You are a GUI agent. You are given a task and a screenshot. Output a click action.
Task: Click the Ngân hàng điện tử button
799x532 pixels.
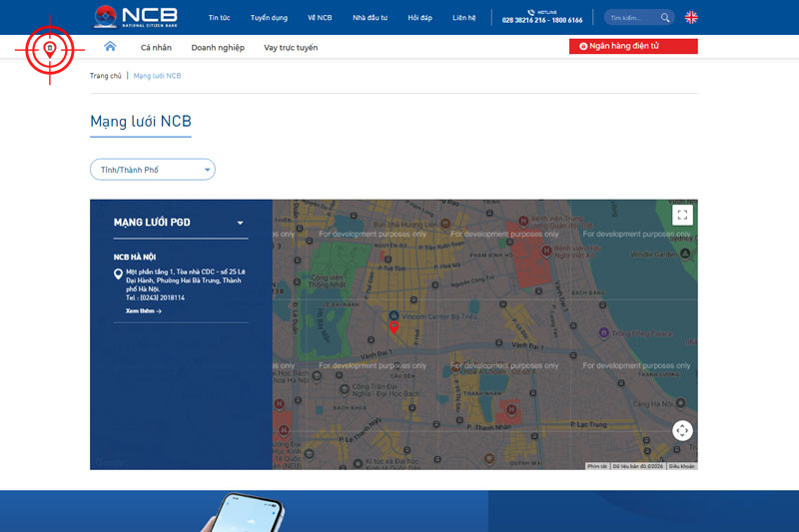pos(633,46)
